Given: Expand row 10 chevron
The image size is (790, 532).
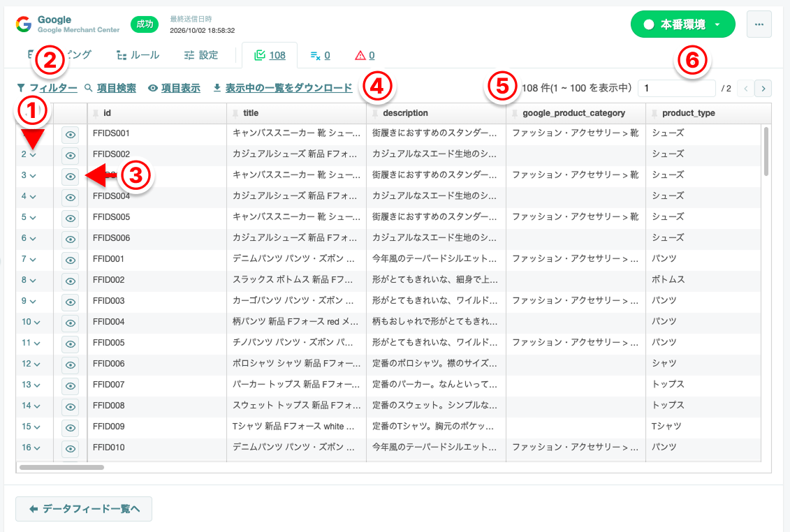Looking at the screenshot, I should [x=37, y=323].
